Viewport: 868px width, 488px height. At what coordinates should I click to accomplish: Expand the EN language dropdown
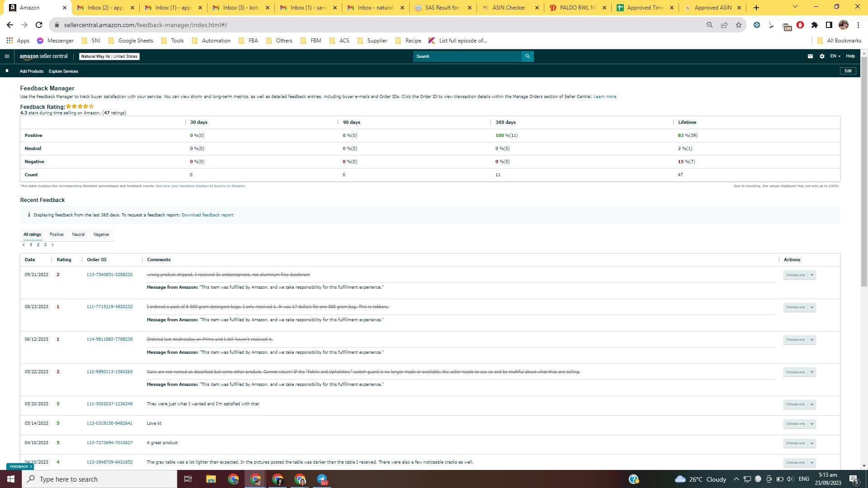(835, 56)
